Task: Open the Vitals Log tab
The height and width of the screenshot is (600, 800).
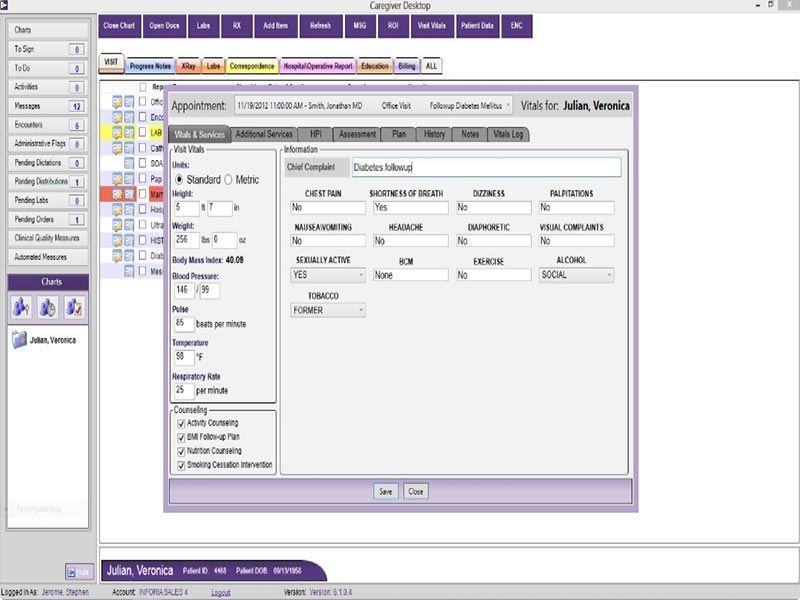Action: click(508, 134)
